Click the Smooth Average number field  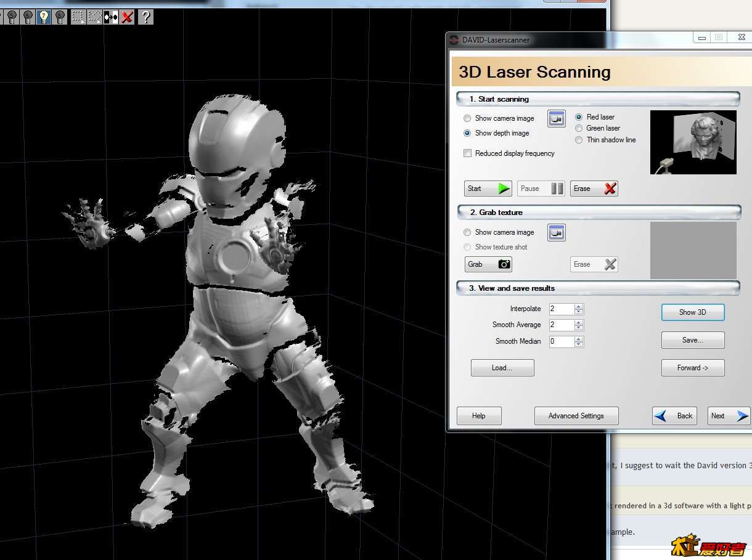(x=562, y=325)
